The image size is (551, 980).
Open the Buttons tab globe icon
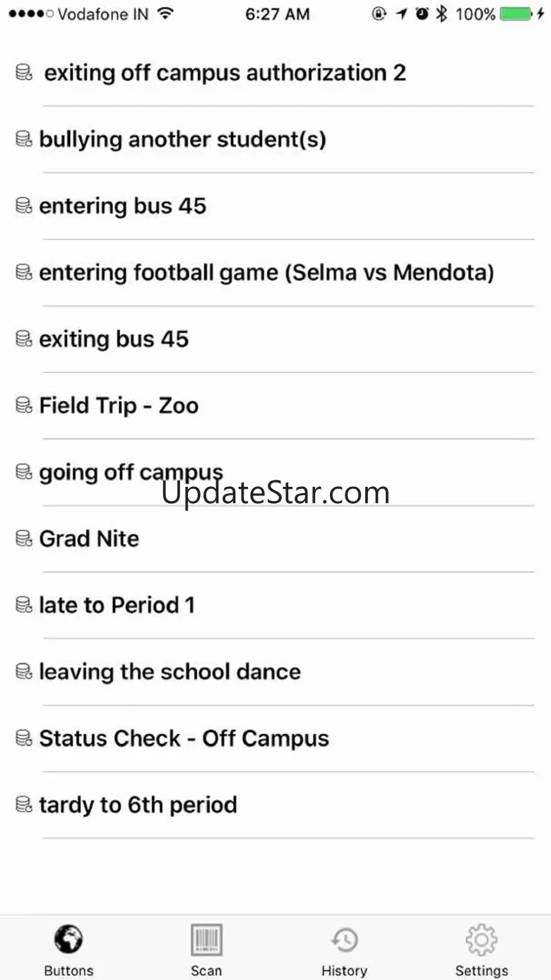[69, 940]
